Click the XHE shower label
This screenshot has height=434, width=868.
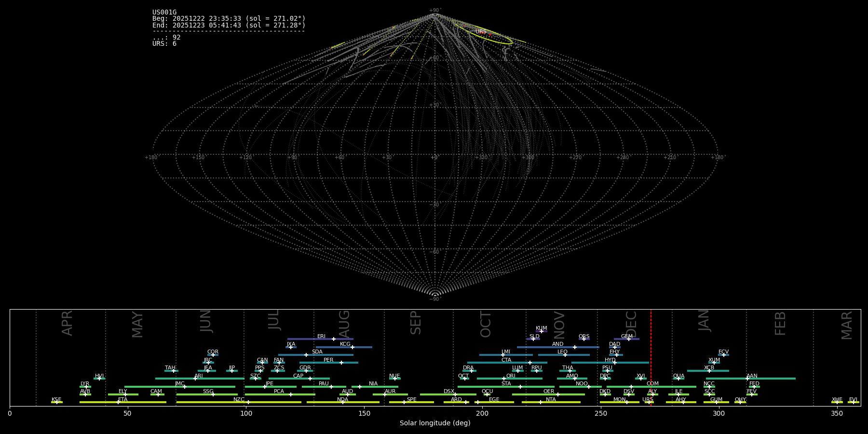tap(837, 400)
